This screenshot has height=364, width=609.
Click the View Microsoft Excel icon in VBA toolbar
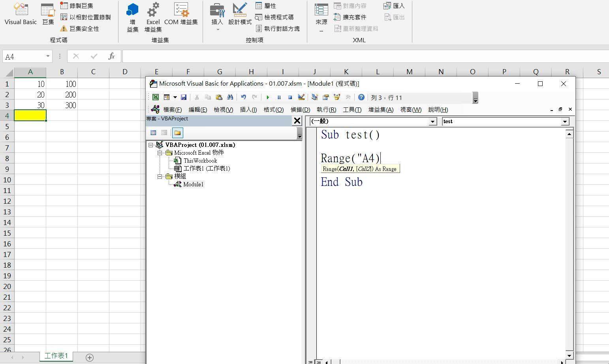[156, 97]
